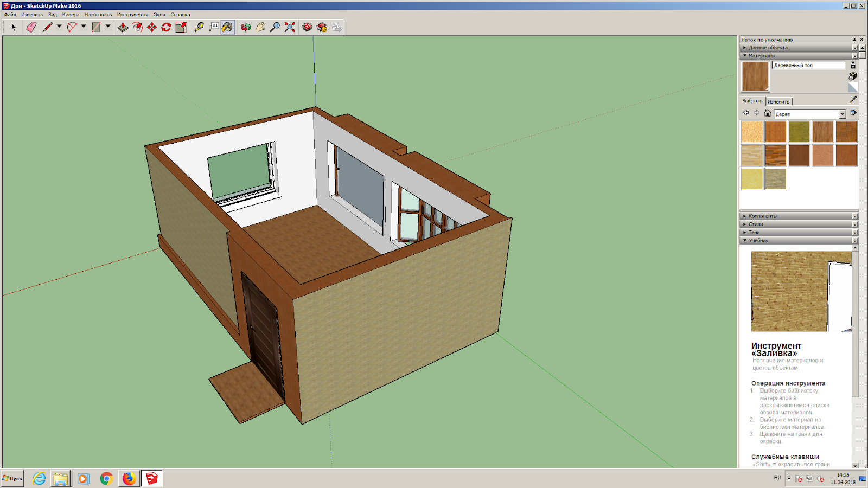
Task: Select the green wood material swatch
Action: (x=799, y=132)
